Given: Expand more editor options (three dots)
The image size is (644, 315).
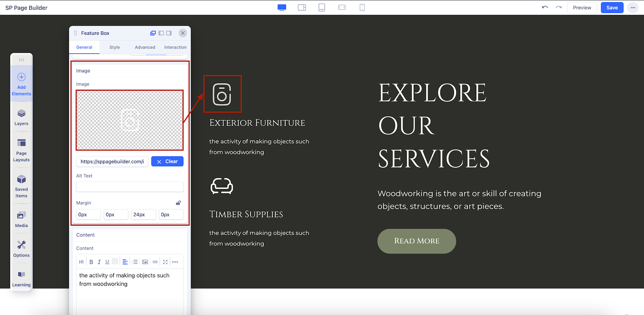Looking at the screenshot, I should pos(175,262).
